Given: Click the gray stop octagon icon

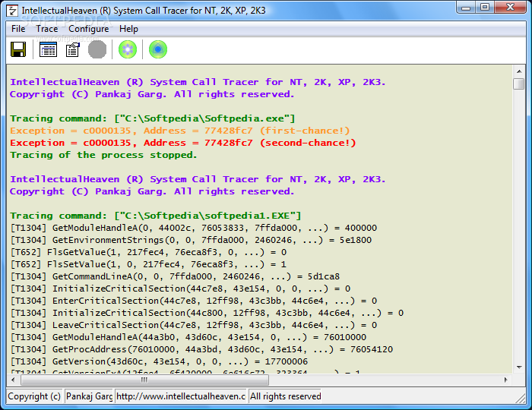Looking at the screenshot, I should (97, 49).
